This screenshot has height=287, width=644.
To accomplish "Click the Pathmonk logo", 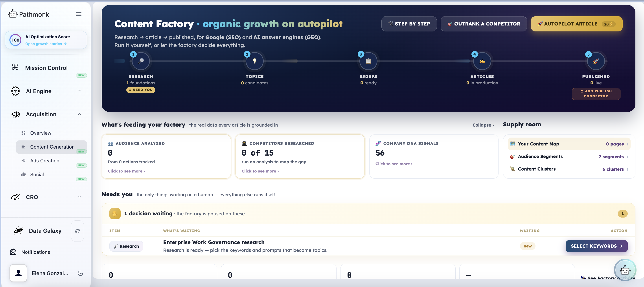I will (28, 14).
